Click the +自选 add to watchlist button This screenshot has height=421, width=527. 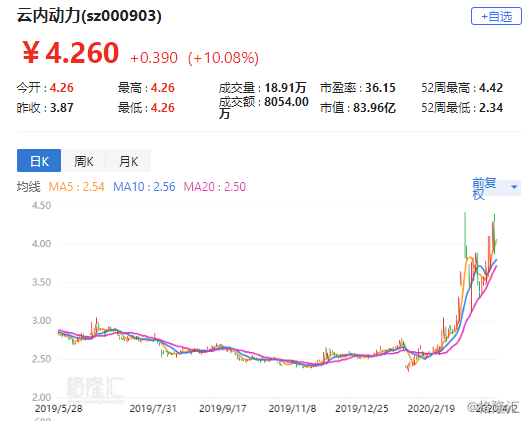point(496,16)
